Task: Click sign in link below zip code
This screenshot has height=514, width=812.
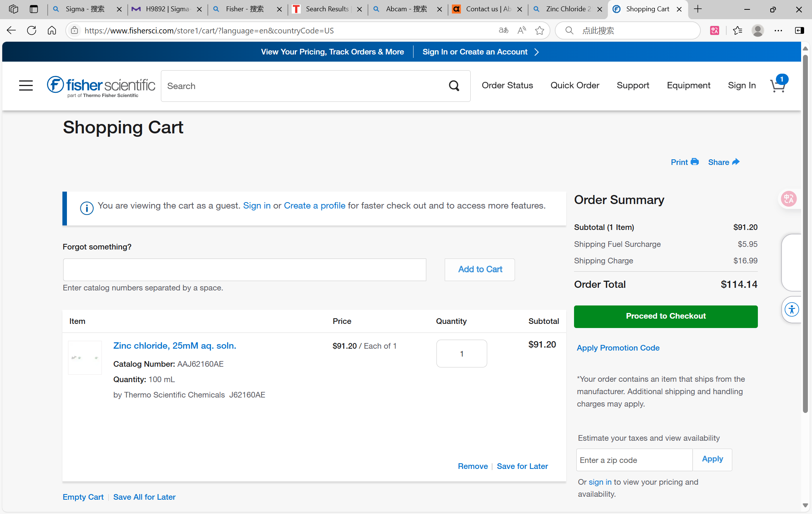Action: tap(600, 482)
